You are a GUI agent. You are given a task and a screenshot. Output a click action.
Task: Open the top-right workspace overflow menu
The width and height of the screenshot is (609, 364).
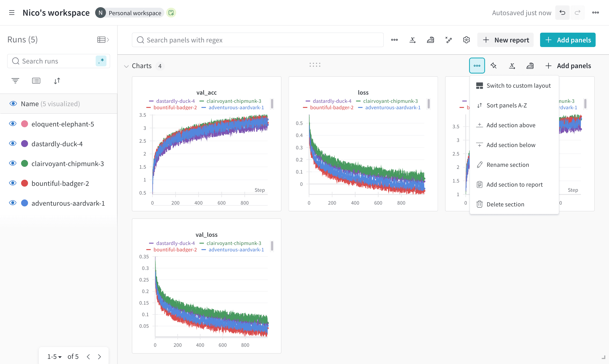[x=595, y=13]
